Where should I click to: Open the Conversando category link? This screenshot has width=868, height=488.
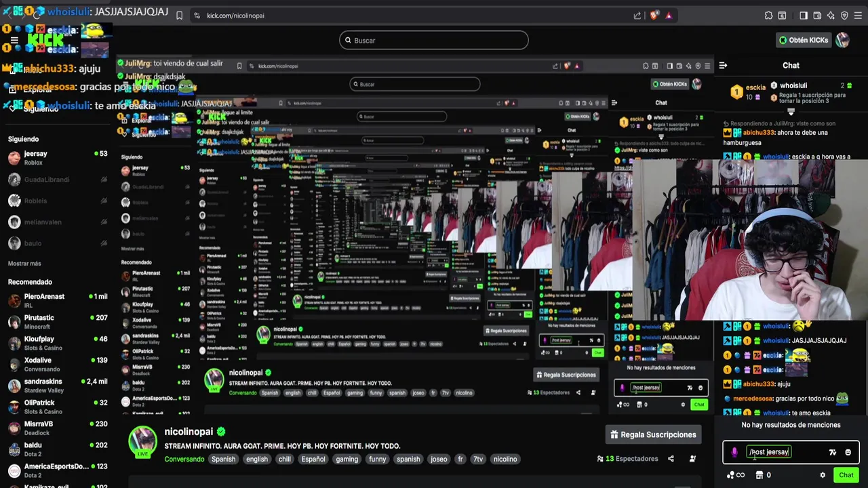(x=184, y=459)
